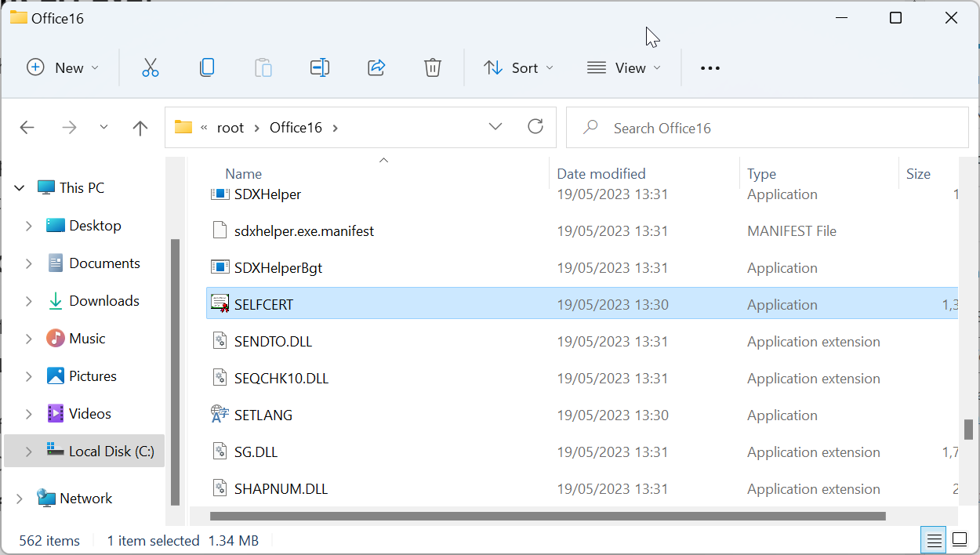980x555 pixels.
Task: Click the Copy icon in toolbar
Action: 207,68
